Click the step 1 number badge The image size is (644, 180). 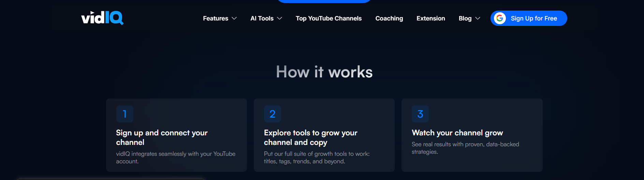coord(125,114)
